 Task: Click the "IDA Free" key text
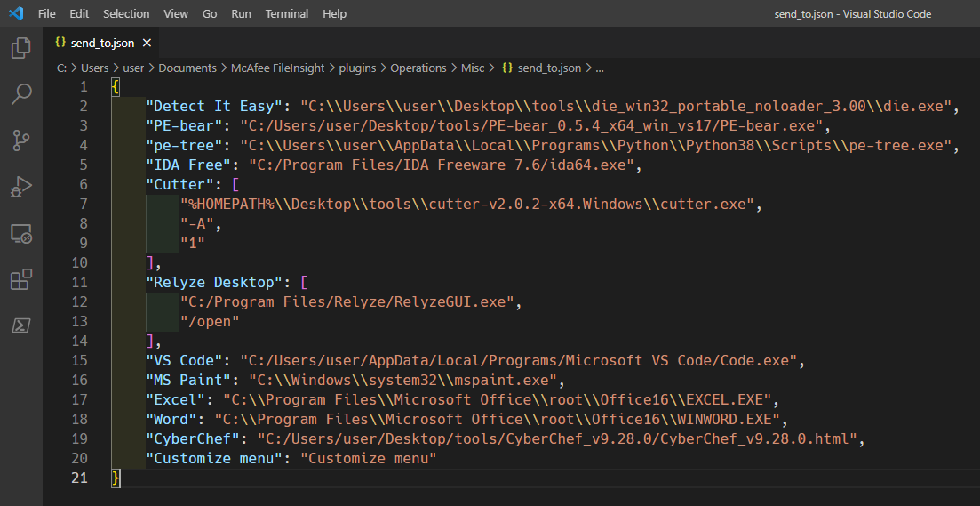click(x=188, y=165)
